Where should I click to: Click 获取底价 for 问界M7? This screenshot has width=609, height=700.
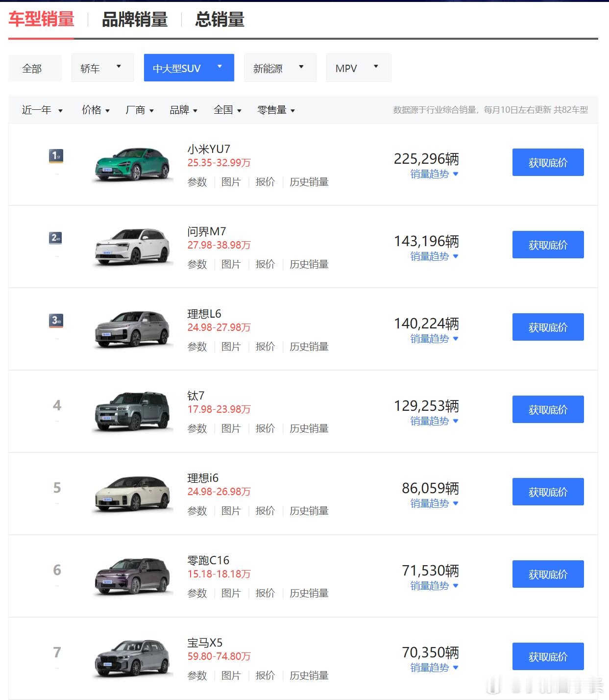coord(548,245)
